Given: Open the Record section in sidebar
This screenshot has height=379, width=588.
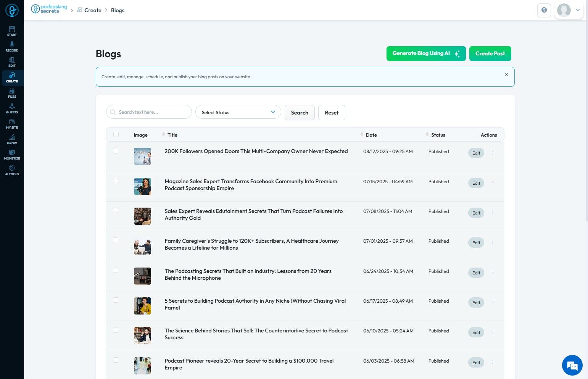Looking at the screenshot, I should [x=12, y=47].
